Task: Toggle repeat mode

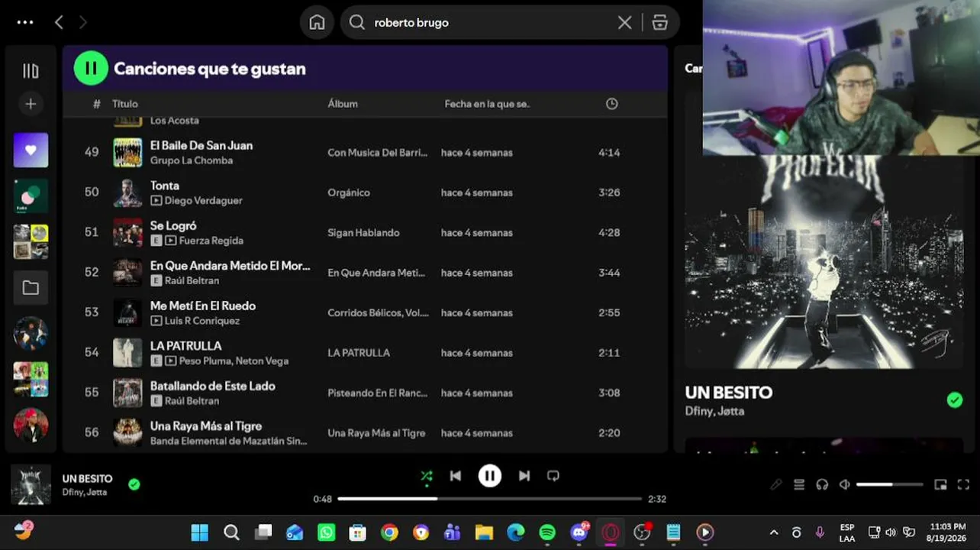Action: (x=553, y=476)
